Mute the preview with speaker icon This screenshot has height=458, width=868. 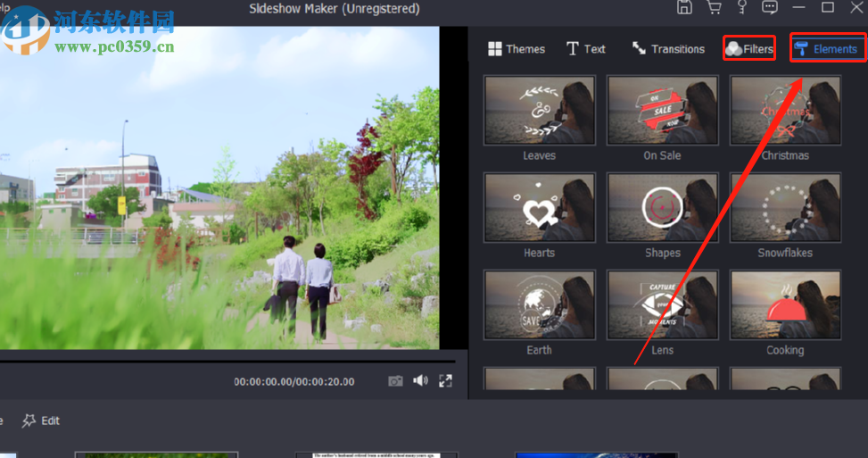[421, 380]
